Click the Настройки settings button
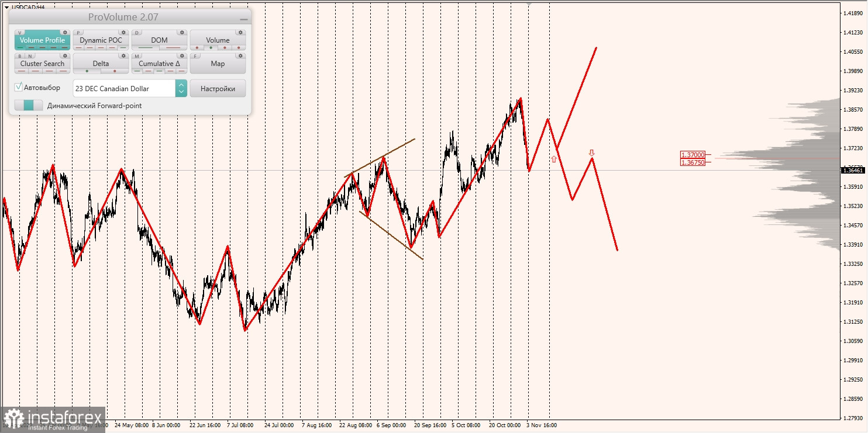Image resolution: width=868 pixels, height=433 pixels. coord(218,88)
